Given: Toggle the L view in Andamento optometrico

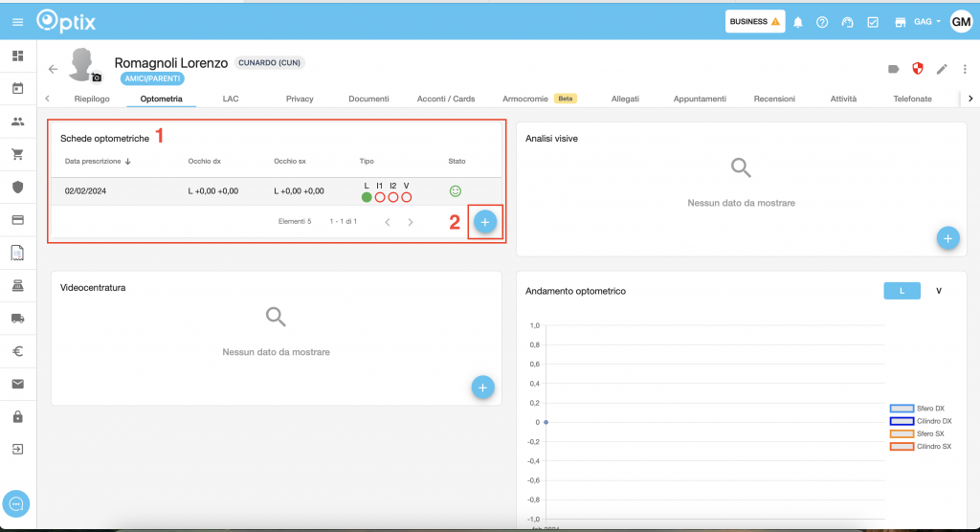Looking at the screenshot, I should tap(900, 291).
